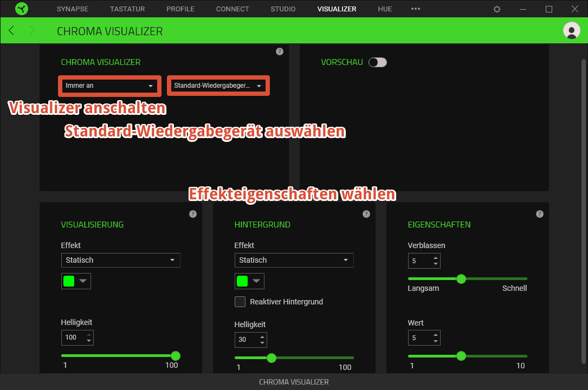The image size is (588, 390).
Task: Open the Standard-Wiedergabegerät dropdown
Action: (218, 86)
